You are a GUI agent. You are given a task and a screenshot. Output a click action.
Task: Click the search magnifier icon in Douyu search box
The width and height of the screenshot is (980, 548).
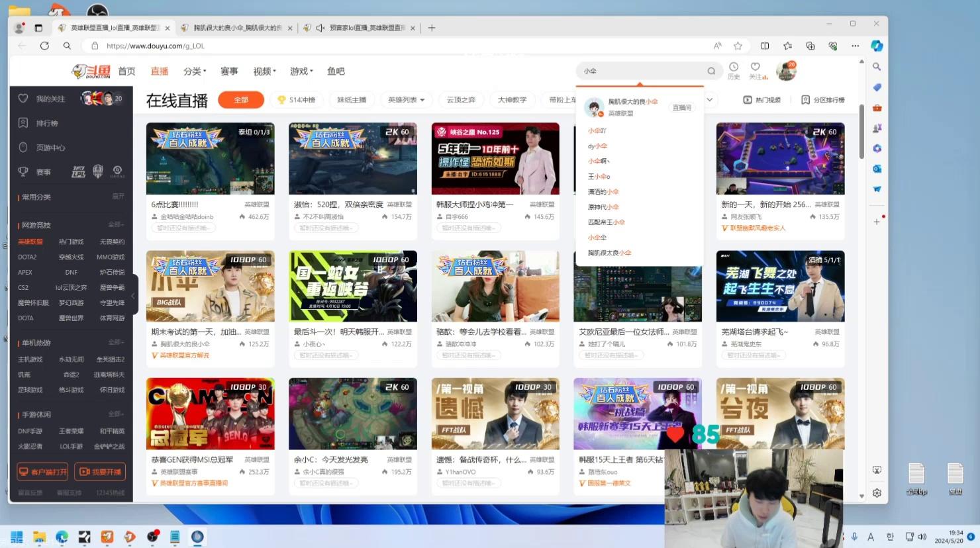[711, 71]
